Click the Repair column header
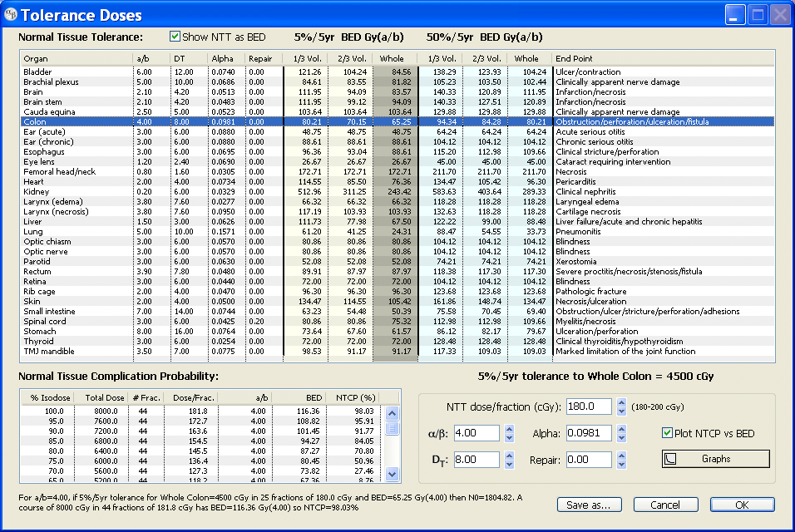Viewport: 795px width, 532px height. [264, 58]
